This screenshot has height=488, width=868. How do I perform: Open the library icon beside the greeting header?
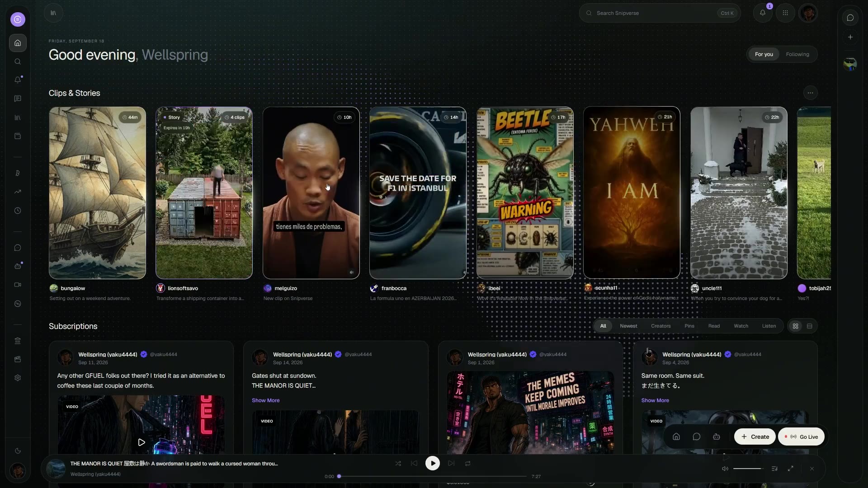pyautogui.click(x=53, y=13)
